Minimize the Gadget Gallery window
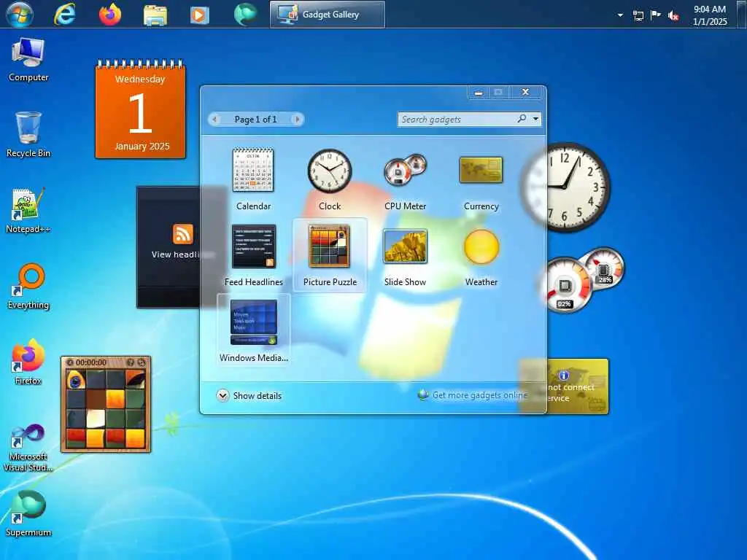 click(x=479, y=93)
